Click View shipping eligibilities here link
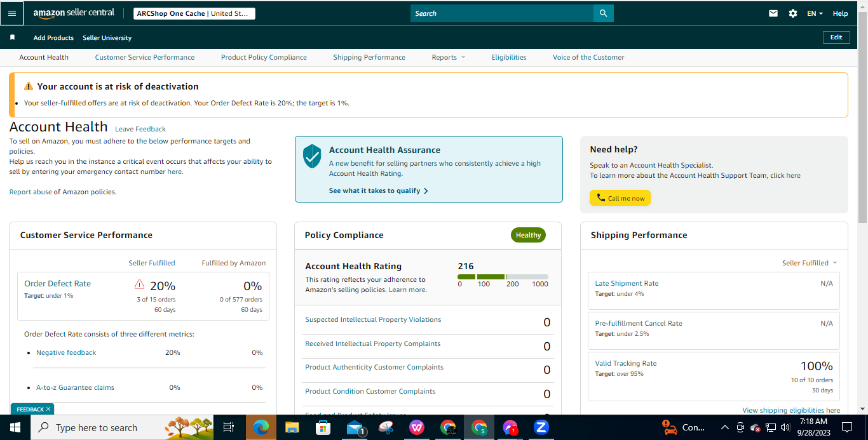The height and width of the screenshot is (440, 868). 791,410
